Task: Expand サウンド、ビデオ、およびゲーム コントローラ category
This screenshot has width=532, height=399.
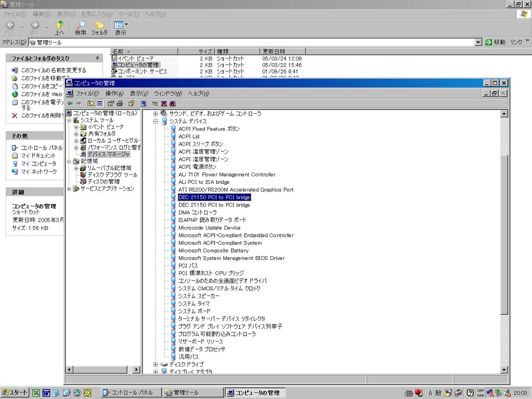Action: (156, 114)
